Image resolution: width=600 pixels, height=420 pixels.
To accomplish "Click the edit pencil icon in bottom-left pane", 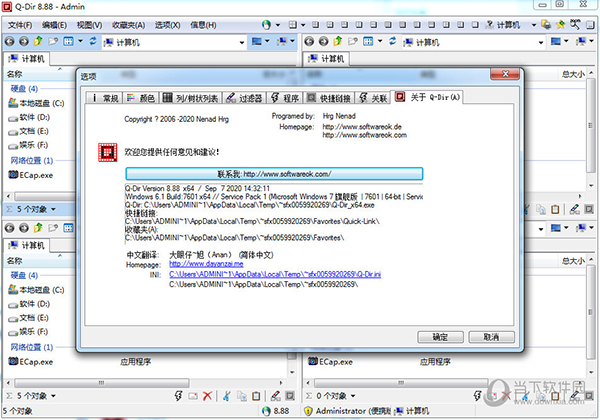I will coord(275,396).
